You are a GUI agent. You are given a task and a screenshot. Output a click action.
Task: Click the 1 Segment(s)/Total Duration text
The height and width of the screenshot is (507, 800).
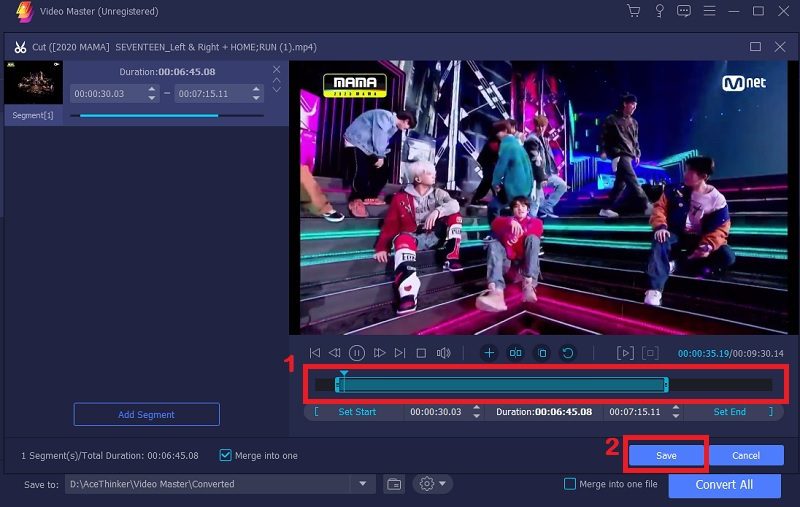110,455
